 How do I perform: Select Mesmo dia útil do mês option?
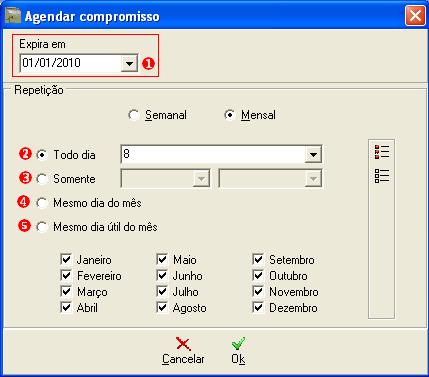(x=42, y=227)
